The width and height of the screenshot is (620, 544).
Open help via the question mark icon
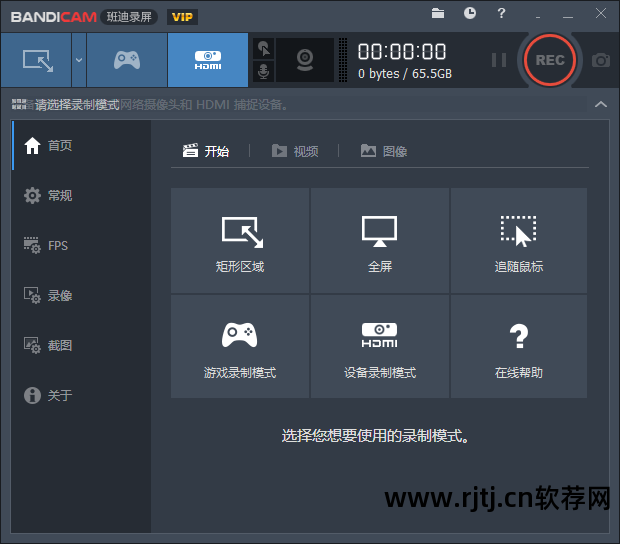click(x=501, y=13)
